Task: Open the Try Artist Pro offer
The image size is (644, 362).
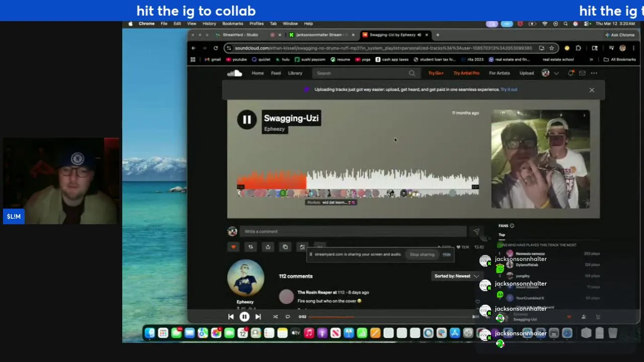Action: coord(466,73)
